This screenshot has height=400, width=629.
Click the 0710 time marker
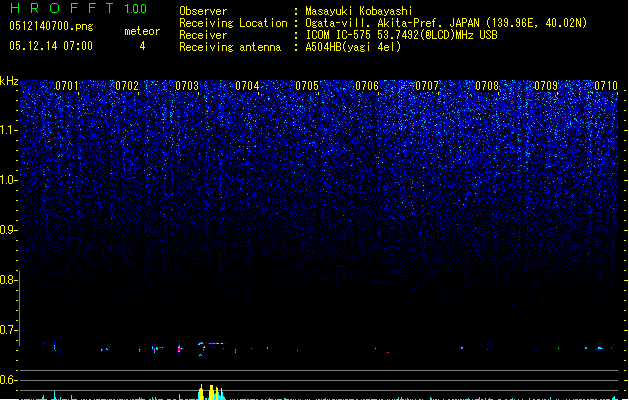click(606, 86)
